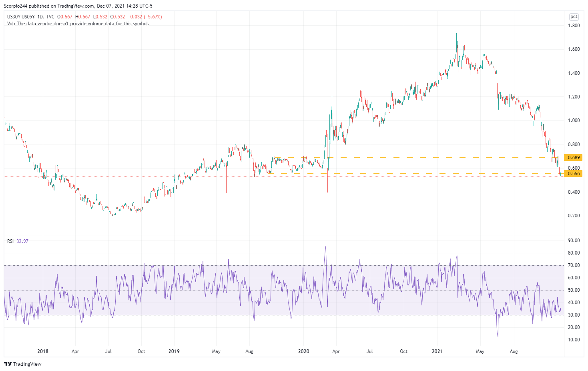Viewport: 588px width, 371px height.
Task: Click the 0.689 orange price label
Action: [x=574, y=158]
